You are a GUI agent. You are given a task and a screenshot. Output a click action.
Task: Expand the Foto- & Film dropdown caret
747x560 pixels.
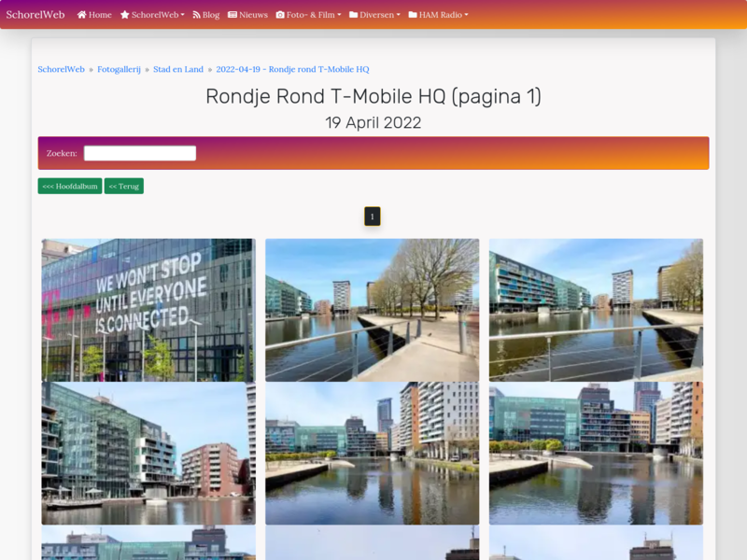click(x=339, y=15)
